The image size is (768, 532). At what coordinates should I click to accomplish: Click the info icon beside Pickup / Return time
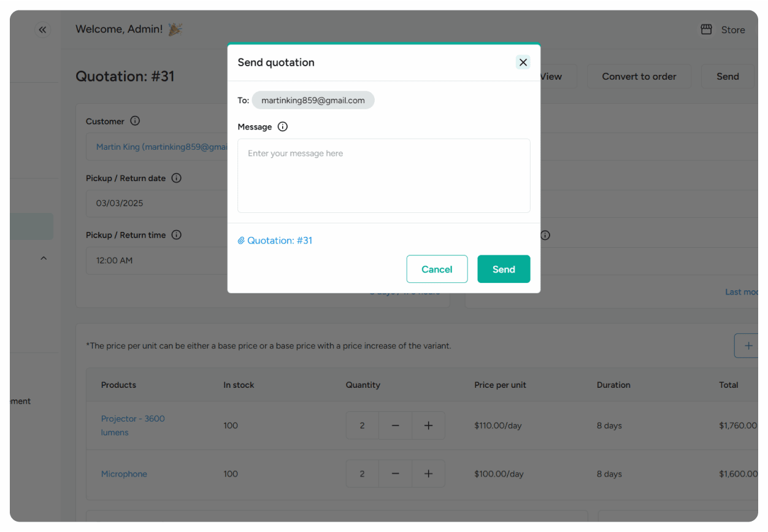(x=176, y=234)
